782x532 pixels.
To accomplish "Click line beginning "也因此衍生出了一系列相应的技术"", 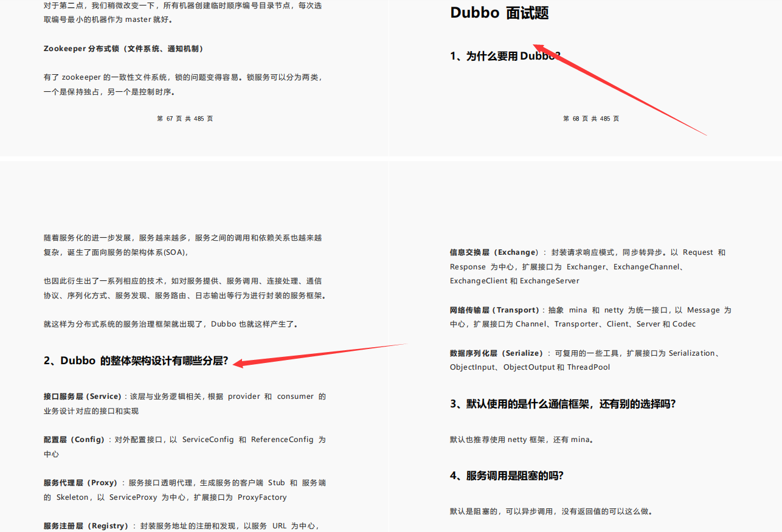I will [x=183, y=281].
